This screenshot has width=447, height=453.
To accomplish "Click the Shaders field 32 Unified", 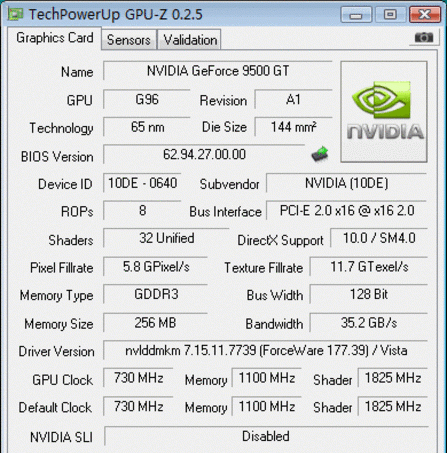I will 166,238.
